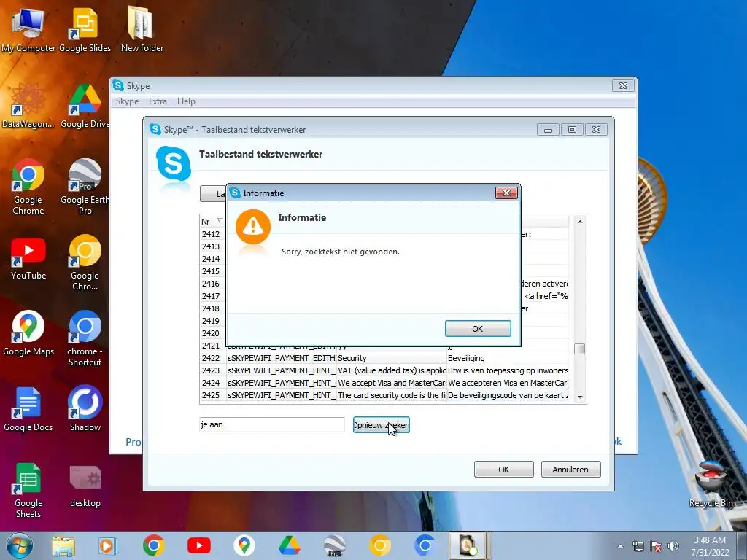Show hidden system tray icons
This screenshot has height=560, width=747.
pos(620,546)
